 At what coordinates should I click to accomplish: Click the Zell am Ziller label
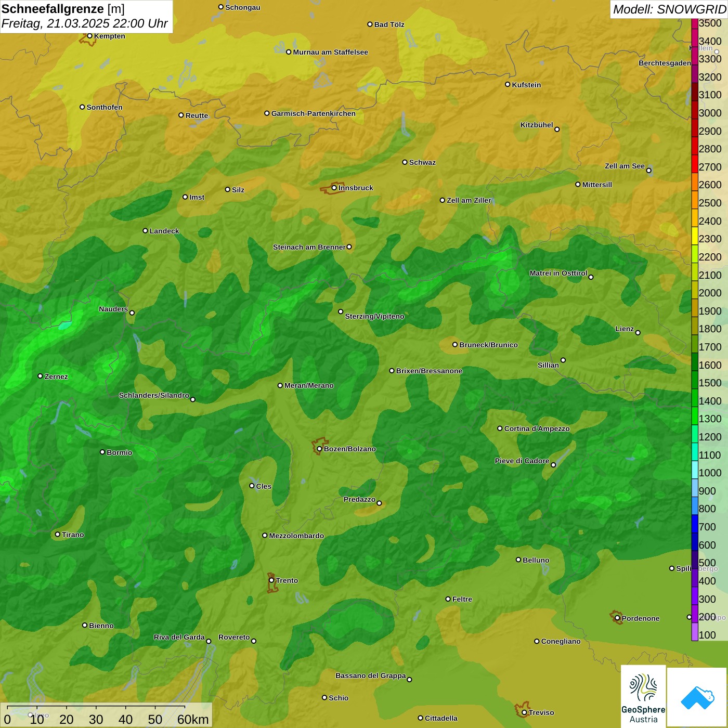pos(469,200)
